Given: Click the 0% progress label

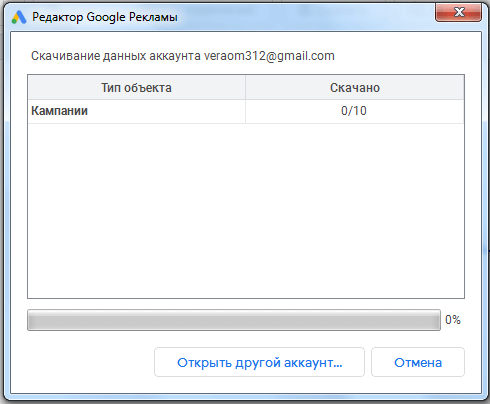Looking at the screenshot, I should (453, 320).
